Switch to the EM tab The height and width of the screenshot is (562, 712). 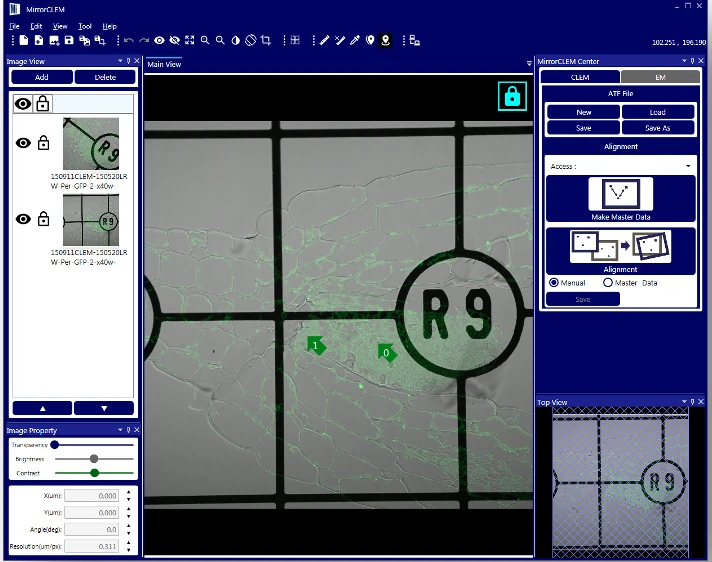point(660,77)
